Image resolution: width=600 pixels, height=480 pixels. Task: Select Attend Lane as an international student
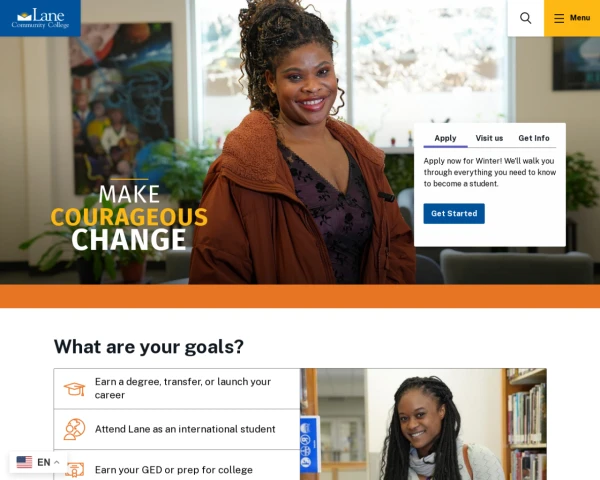(x=177, y=429)
